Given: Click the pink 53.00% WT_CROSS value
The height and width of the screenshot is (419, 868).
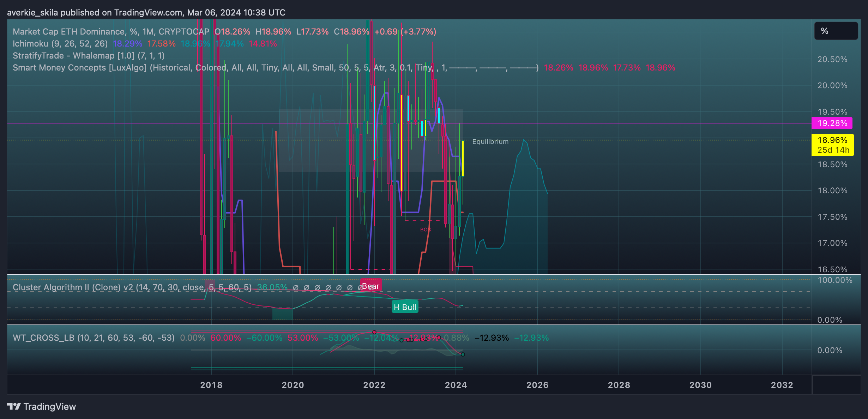Looking at the screenshot, I should coord(303,338).
